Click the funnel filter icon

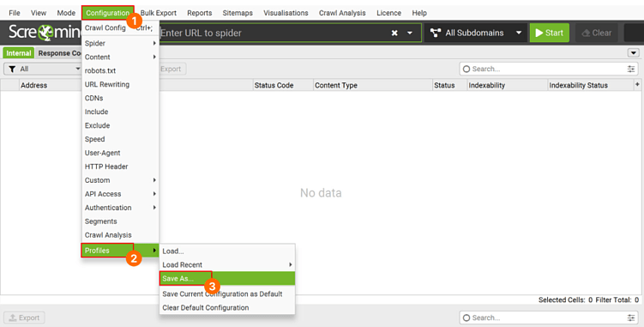tap(12, 69)
